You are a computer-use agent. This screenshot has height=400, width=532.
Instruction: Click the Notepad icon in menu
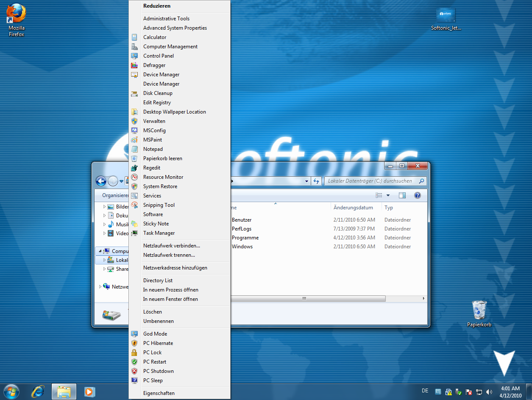(x=134, y=149)
